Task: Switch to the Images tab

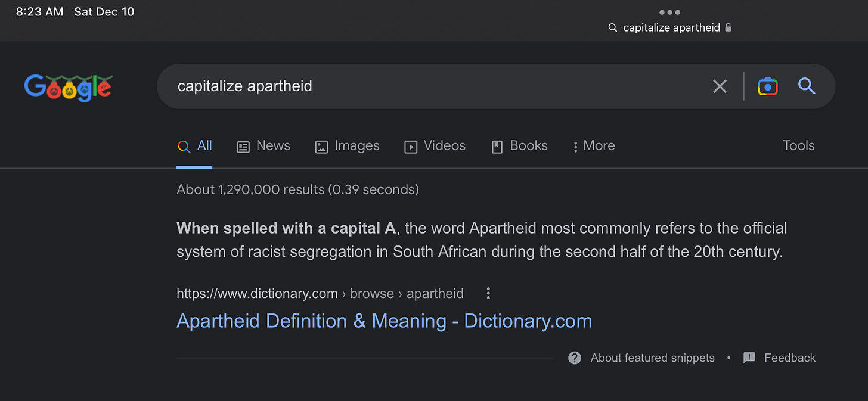Action: tap(347, 146)
